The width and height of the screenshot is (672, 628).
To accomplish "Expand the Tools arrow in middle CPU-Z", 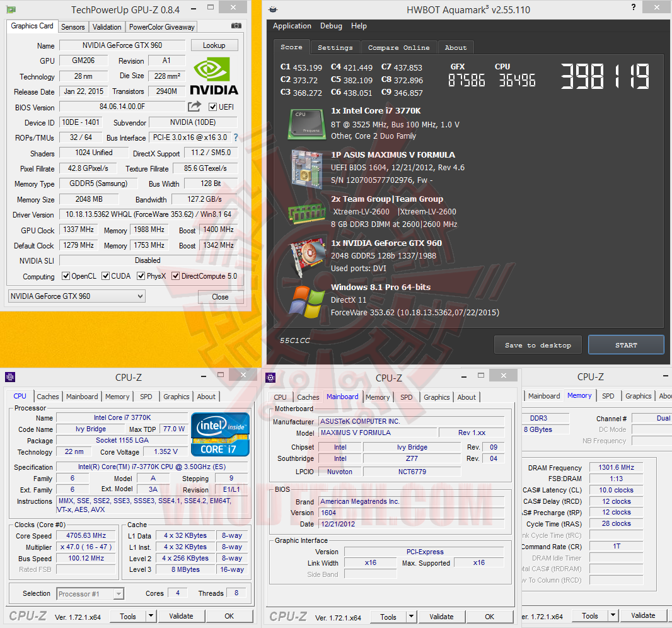I will (x=412, y=617).
